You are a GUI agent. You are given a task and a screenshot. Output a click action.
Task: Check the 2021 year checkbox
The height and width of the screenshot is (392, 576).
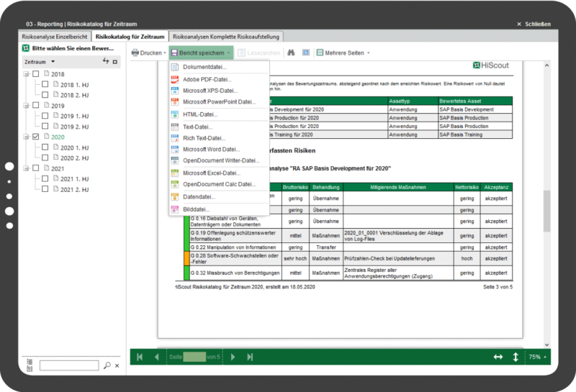click(35, 168)
